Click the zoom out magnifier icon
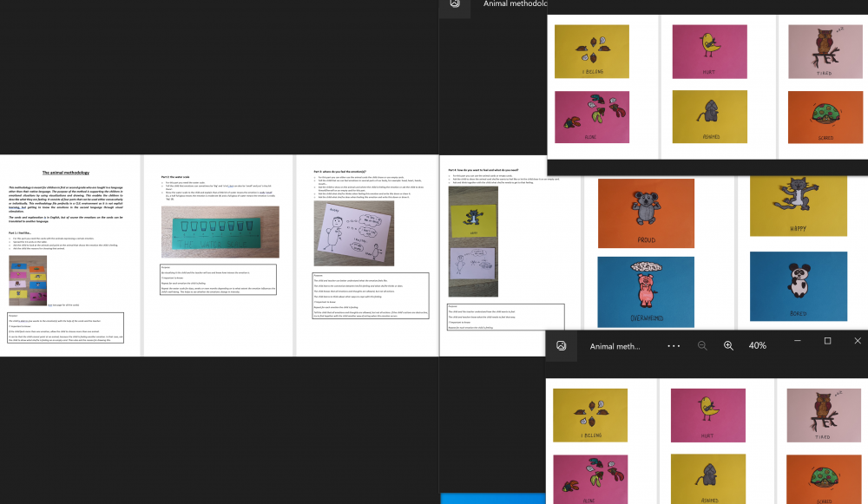Image resolution: width=868 pixels, height=504 pixels. point(702,346)
